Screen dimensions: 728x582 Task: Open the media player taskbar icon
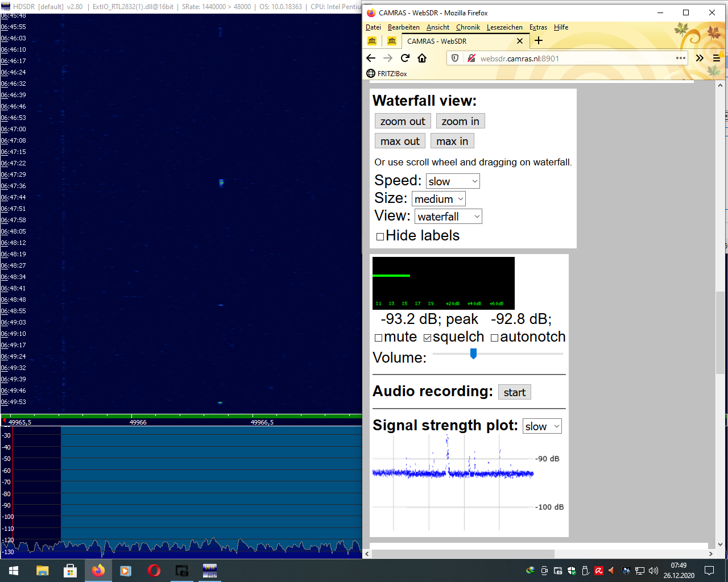pyautogui.click(x=126, y=571)
